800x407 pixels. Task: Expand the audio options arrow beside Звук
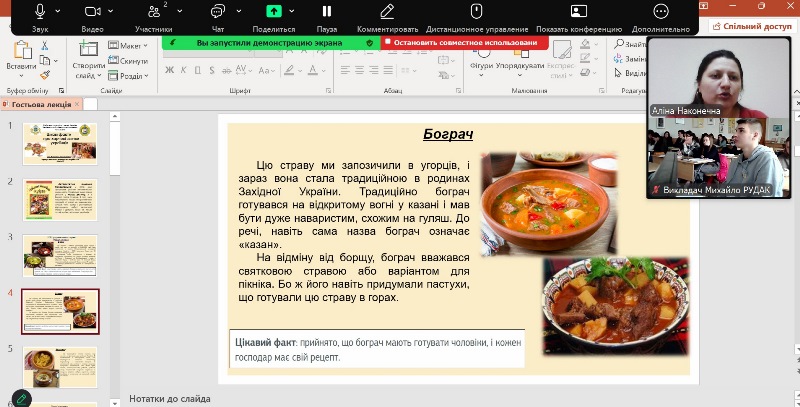click(60, 11)
